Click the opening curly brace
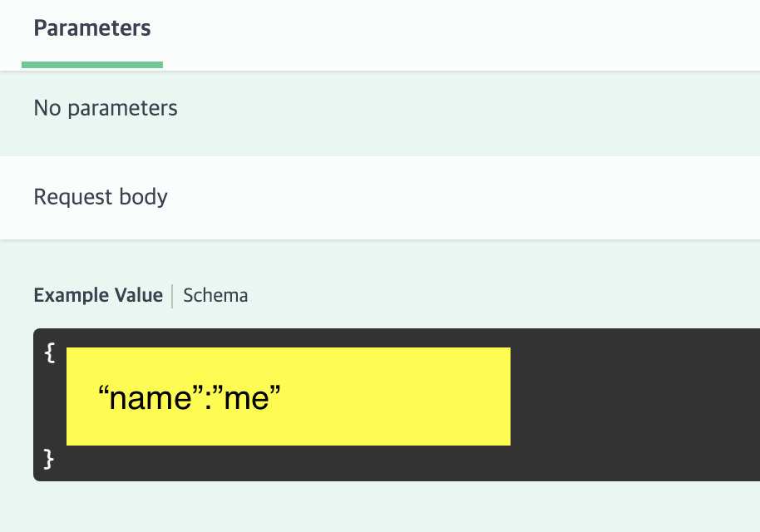760x532 pixels. [x=49, y=352]
